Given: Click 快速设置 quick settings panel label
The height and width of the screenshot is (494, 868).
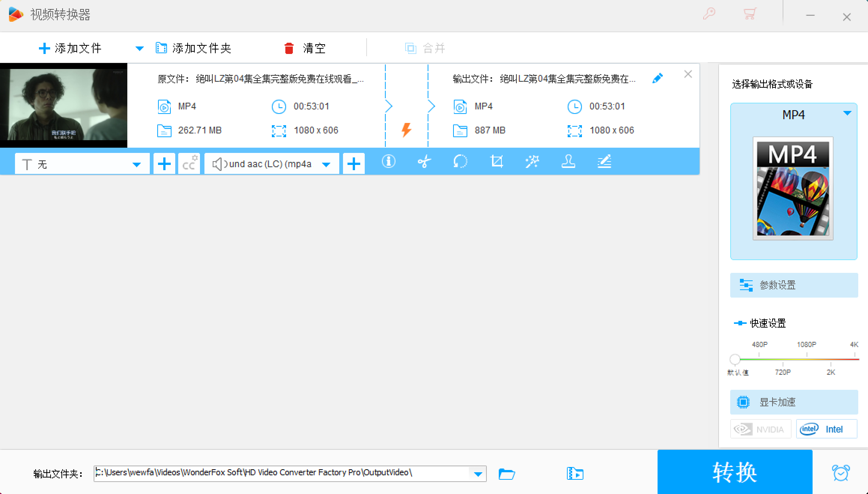Looking at the screenshot, I should [768, 322].
